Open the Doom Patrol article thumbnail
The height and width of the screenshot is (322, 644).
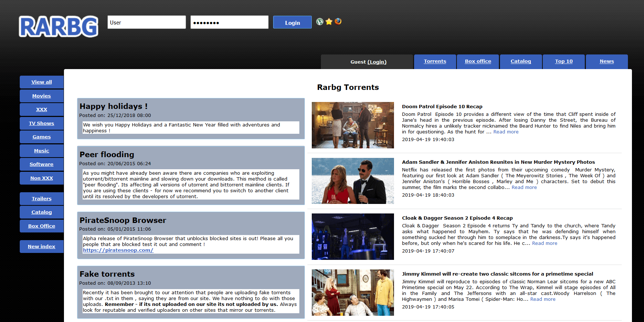353,125
